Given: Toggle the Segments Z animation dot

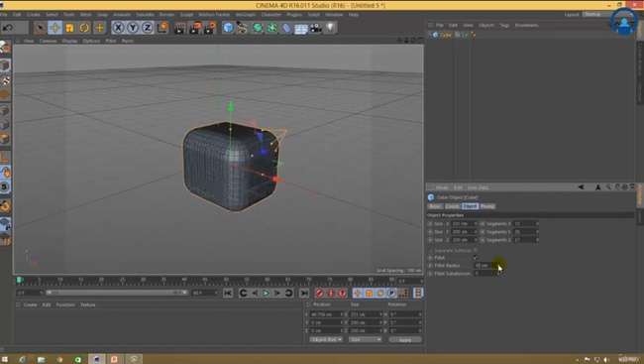Looking at the screenshot, I should pyautogui.click(x=483, y=240).
